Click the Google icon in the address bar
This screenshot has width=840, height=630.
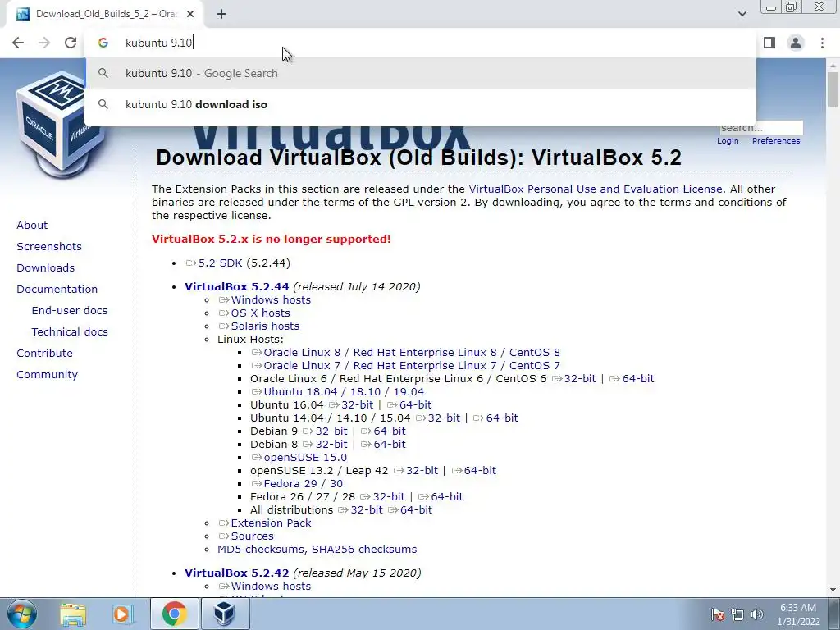(x=103, y=43)
